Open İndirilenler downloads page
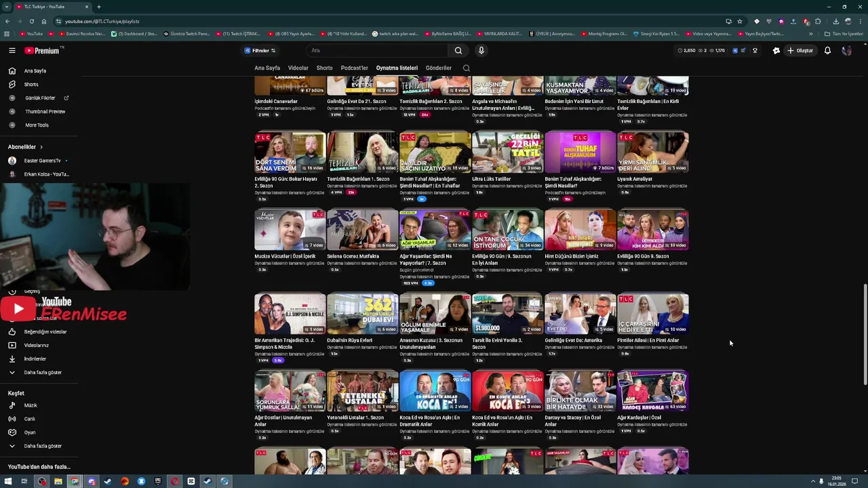 tap(35, 359)
